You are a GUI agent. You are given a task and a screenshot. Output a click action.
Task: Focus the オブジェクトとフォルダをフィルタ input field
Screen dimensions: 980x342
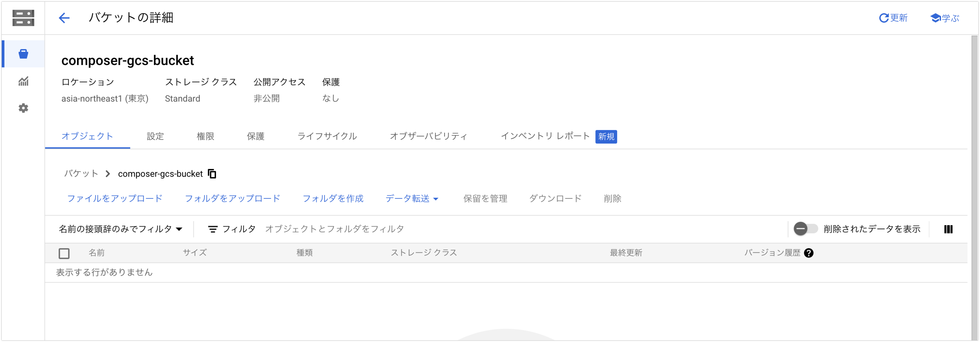click(521, 229)
